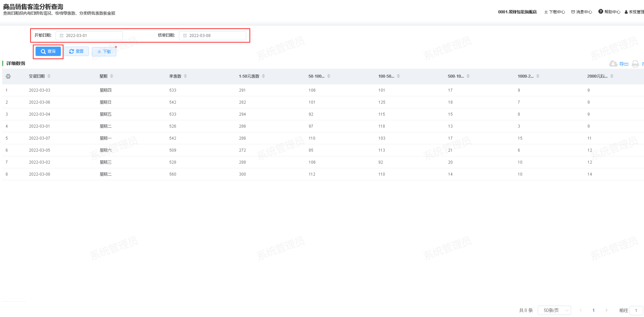
Task: Click the 下载 download button
Action: [x=104, y=51]
